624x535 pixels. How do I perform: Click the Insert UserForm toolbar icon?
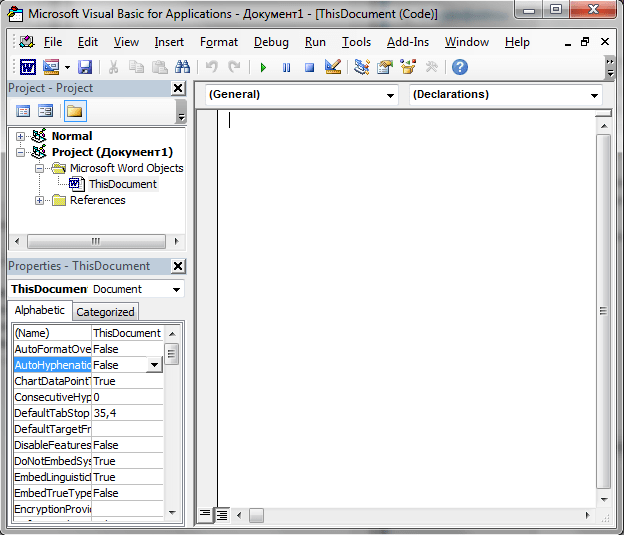(51, 67)
